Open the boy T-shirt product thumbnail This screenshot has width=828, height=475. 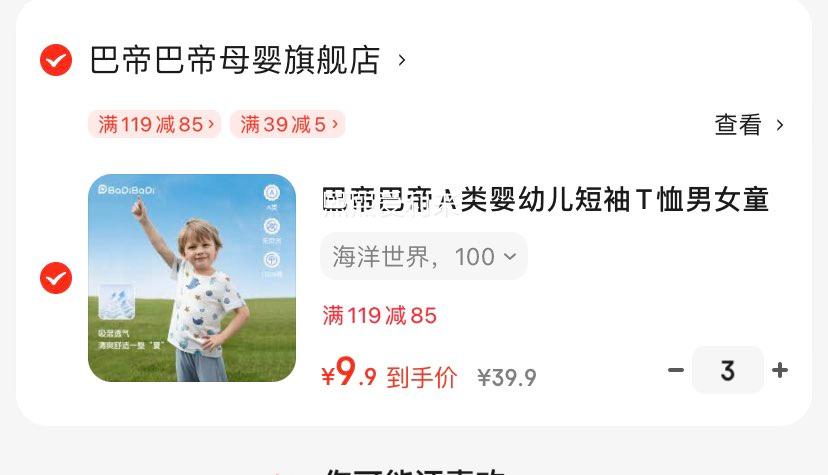tap(192, 278)
